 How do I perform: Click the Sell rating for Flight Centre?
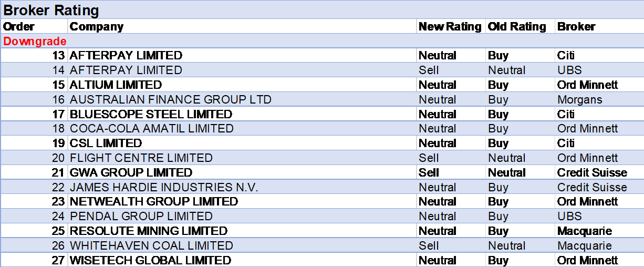(x=429, y=158)
